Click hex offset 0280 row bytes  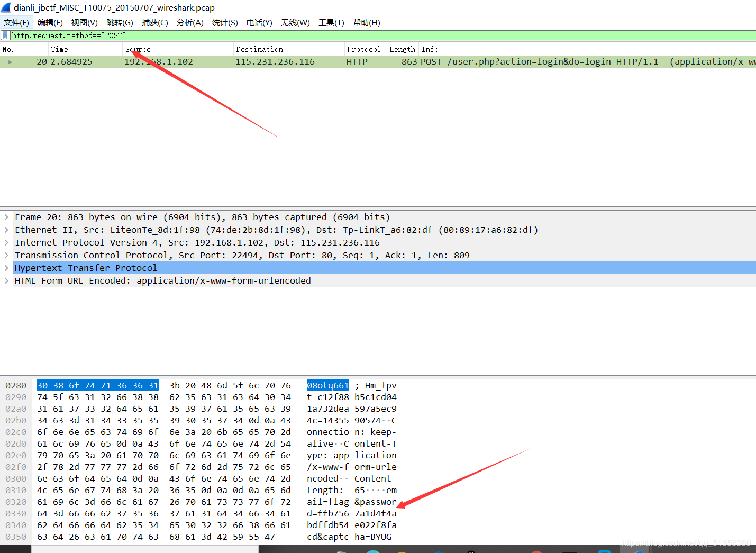tap(164, 385)
